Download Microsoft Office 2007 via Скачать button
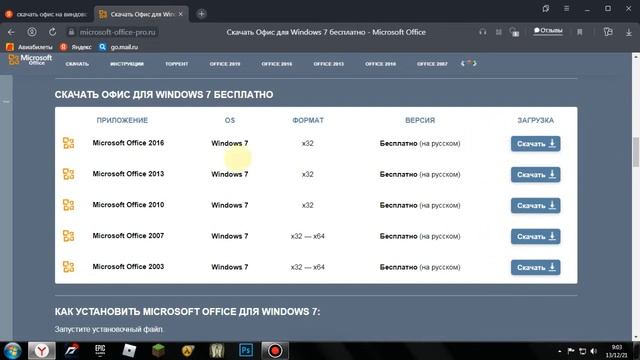The height and width of the screenshot is (360, 640). tap(536, 236)
